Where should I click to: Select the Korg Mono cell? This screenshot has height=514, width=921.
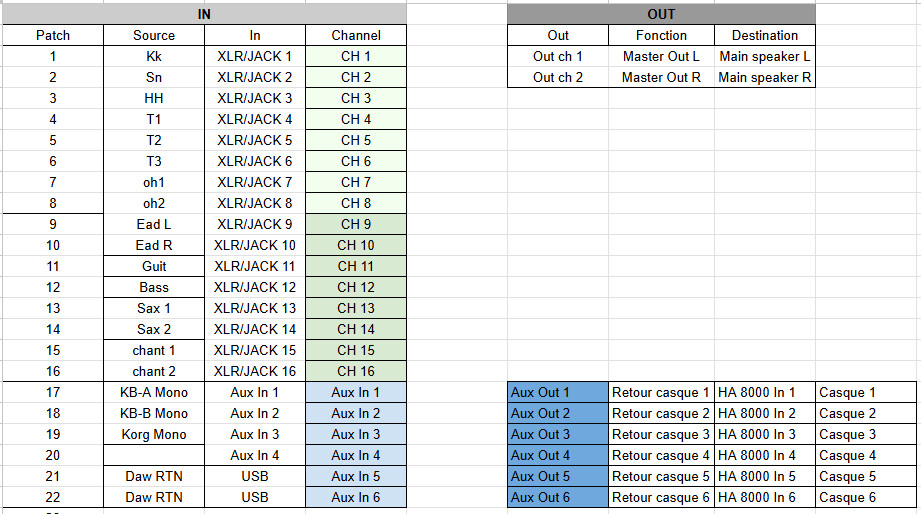pyautogui.click(x=154, y=434)
